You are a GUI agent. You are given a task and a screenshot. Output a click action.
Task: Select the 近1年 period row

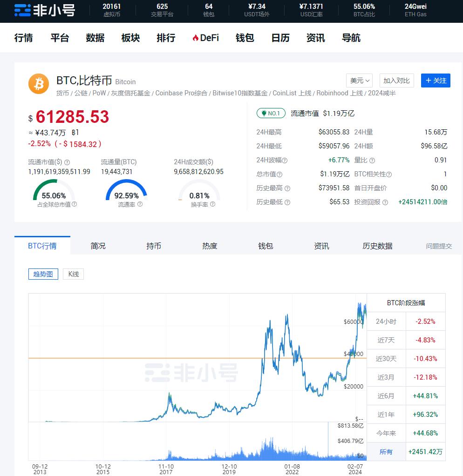[x=406, y=415]
